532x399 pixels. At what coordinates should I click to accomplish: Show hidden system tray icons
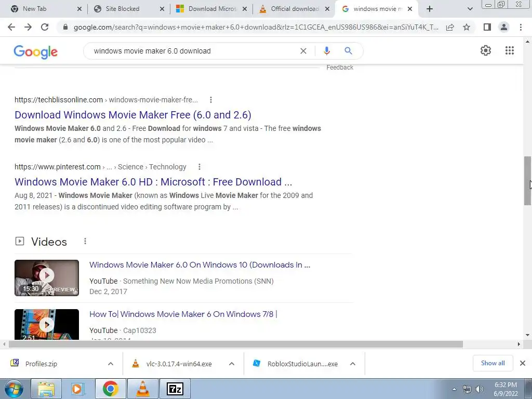(x=455, y=389)
